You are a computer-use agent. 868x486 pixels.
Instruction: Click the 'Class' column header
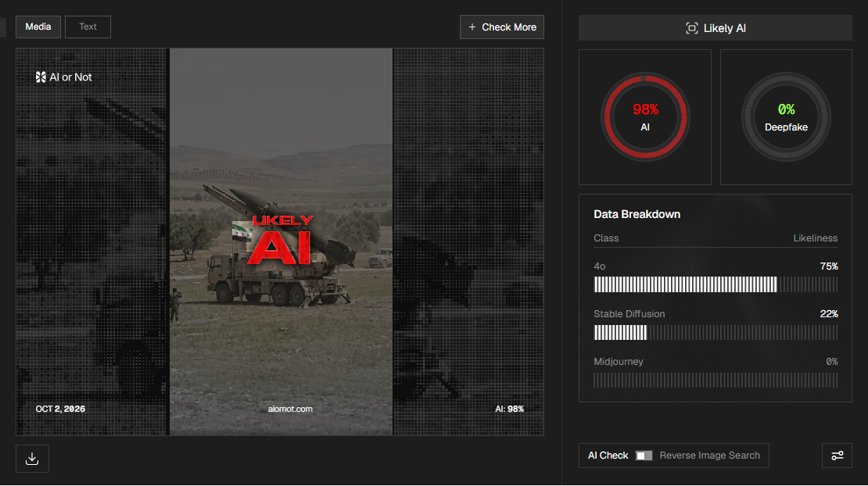606,238
